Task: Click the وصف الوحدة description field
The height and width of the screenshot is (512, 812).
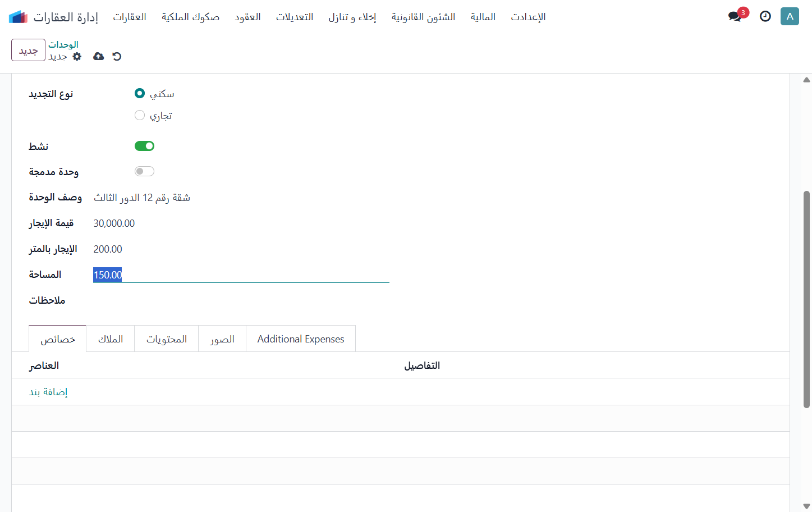Action: [241, 198]
